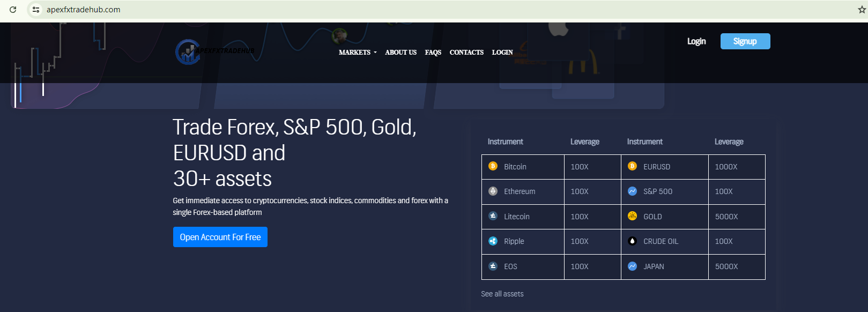Select the Ripple instrument name
The height and width of the screenshot is (312, 868).
click(x=514, y=241)
